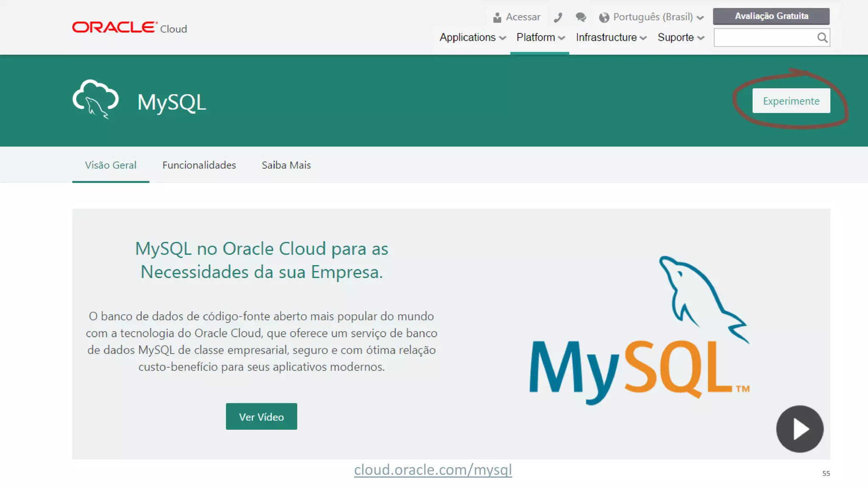Open the chat bubbles icon
Screen dimensions: 868x488
coord(581,17)
